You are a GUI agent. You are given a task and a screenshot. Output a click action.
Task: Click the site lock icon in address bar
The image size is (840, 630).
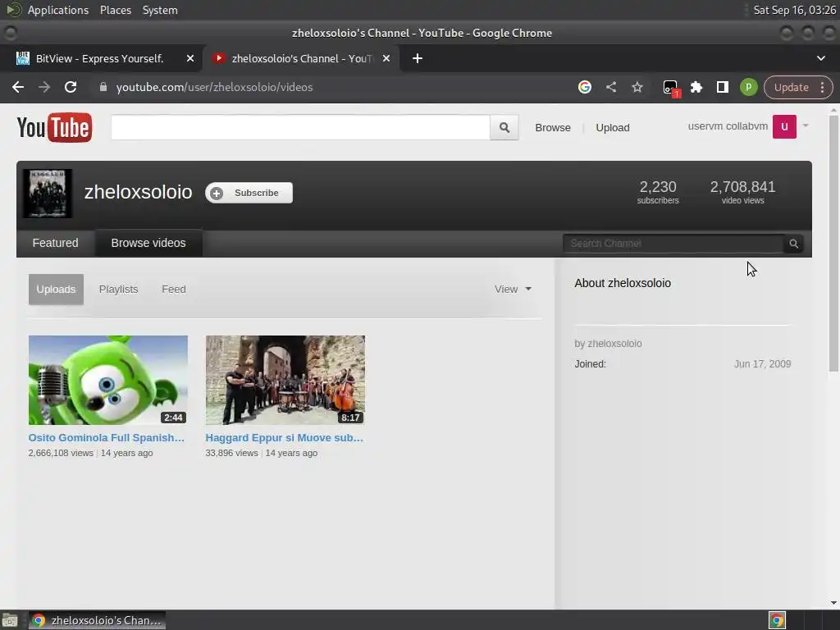click(103, 87)
